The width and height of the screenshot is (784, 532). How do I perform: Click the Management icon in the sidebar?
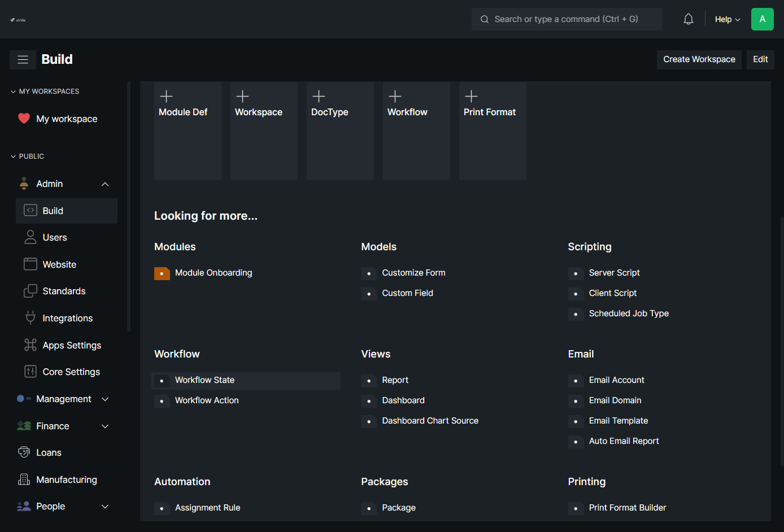point(24,399)
